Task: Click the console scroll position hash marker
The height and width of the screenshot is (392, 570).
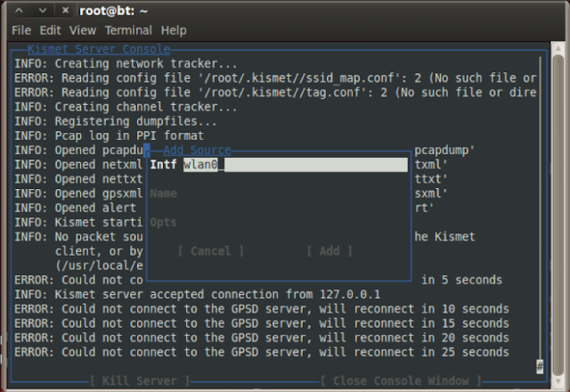Action: click(x=540, y=366)
